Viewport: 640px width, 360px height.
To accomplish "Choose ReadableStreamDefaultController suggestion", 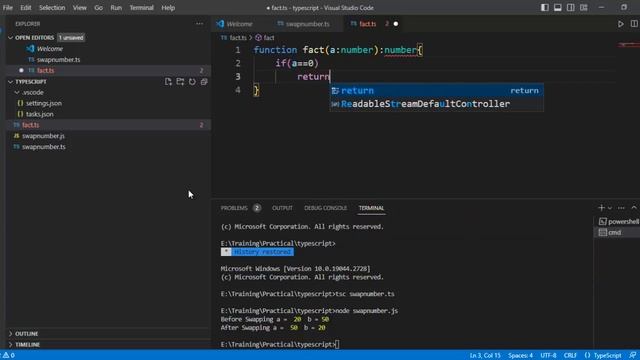I will click(436, 104).
